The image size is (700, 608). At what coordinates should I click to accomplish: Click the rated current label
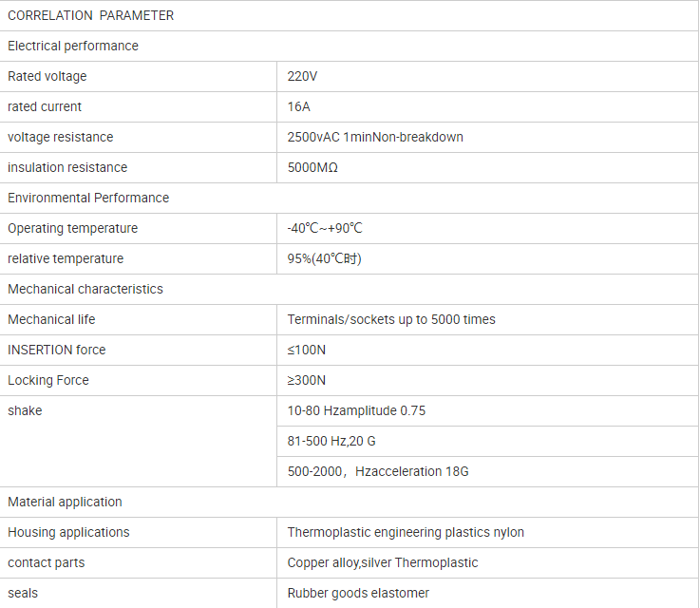pos(45,106)
